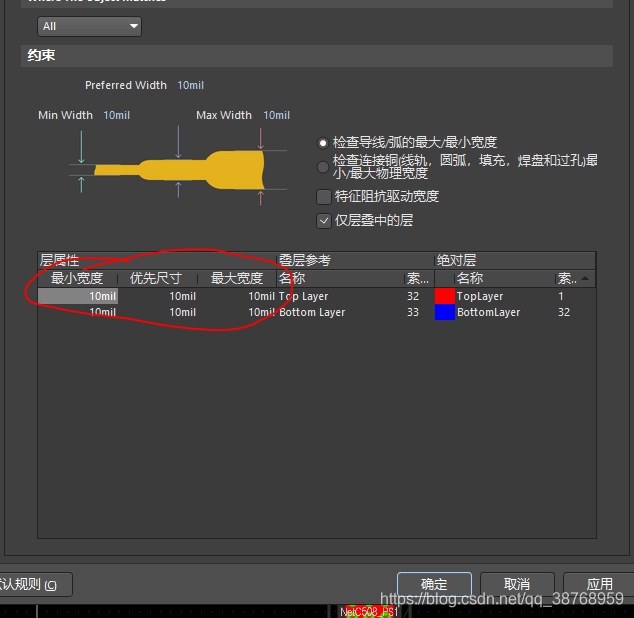Click 绝对层 名称 column header
634x618 pixels.
505,278
